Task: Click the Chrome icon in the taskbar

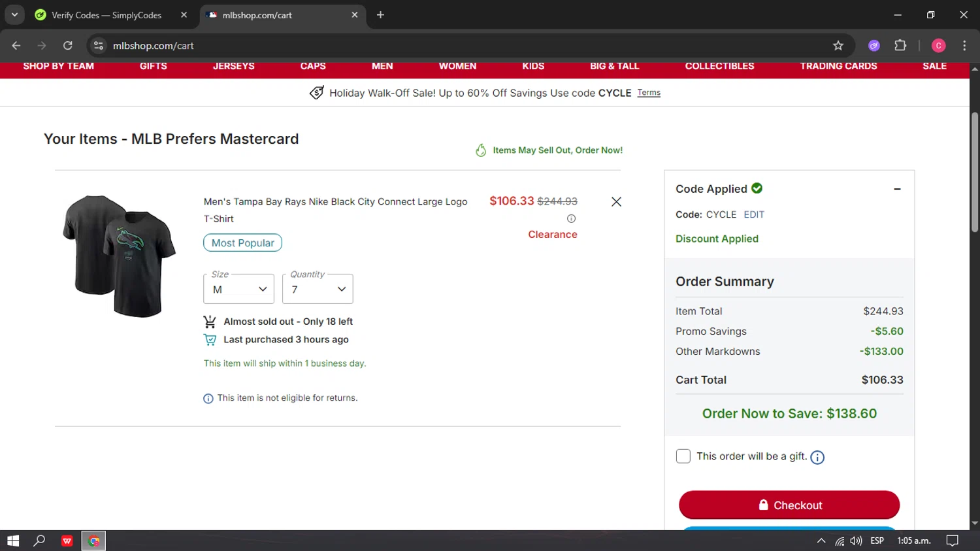Action: click(x=93, y=541)
